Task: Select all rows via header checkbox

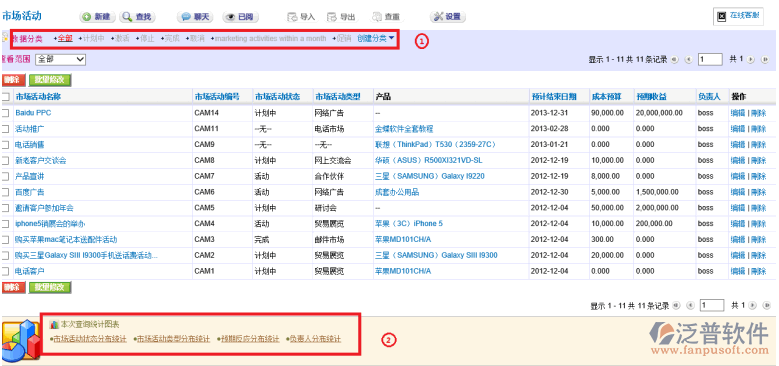Action: pyautogui.click(x=6, y=97)
